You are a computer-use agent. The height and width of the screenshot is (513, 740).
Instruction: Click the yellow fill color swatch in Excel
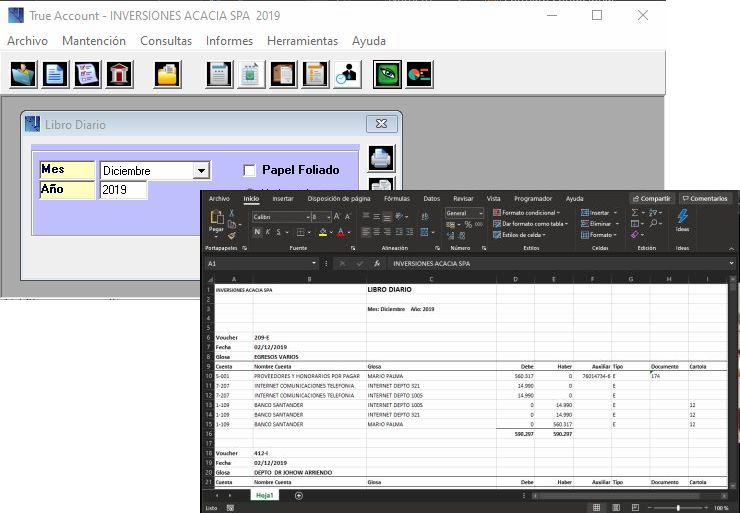click(x=323, y=232)
